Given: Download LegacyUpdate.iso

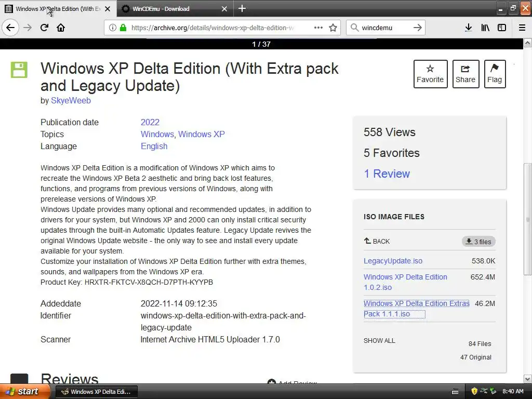Looking at the screenshot, I should 393,261.
